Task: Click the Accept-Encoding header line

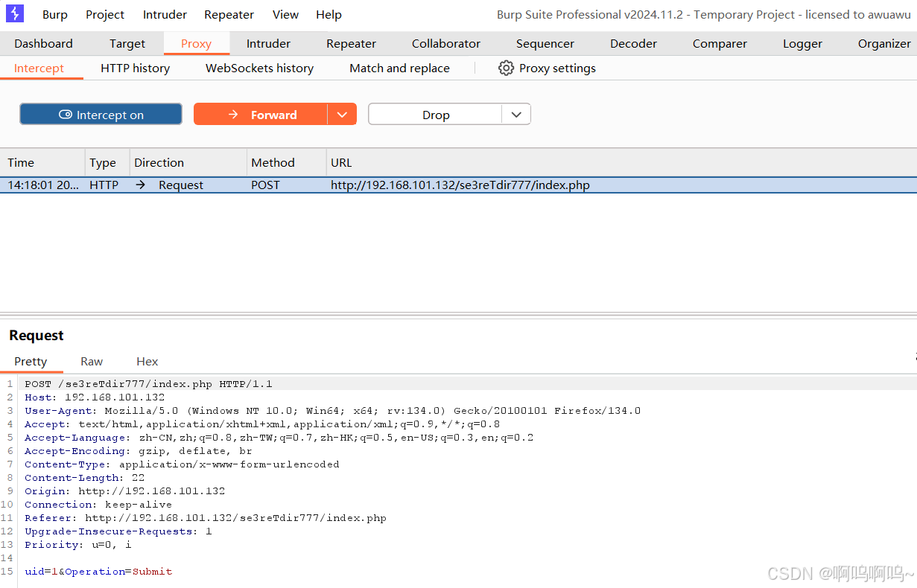Action: pyautogui.click(x=139, y=451)
